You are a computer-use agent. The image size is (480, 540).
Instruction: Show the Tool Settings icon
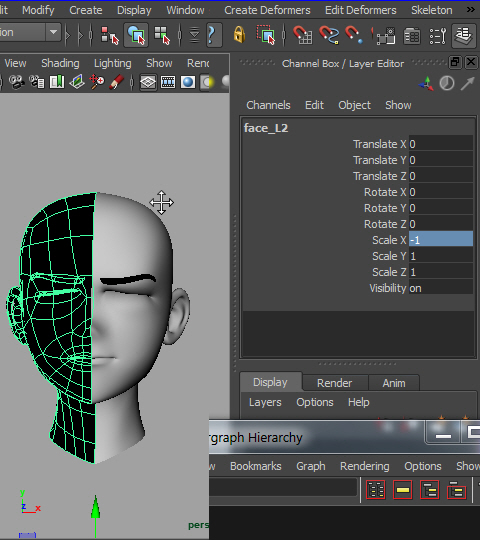(x=438, y=36)
